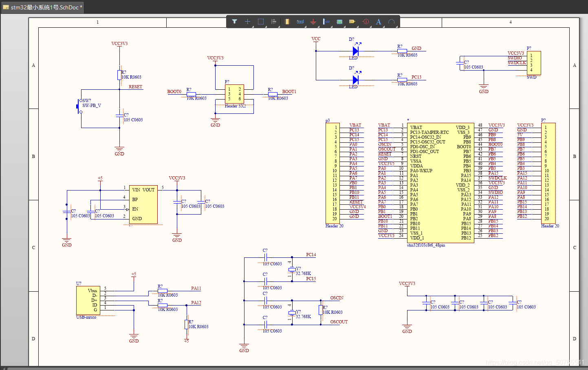
Task: Select the "EN" pin name on the regulator
Action: point(135,209)
